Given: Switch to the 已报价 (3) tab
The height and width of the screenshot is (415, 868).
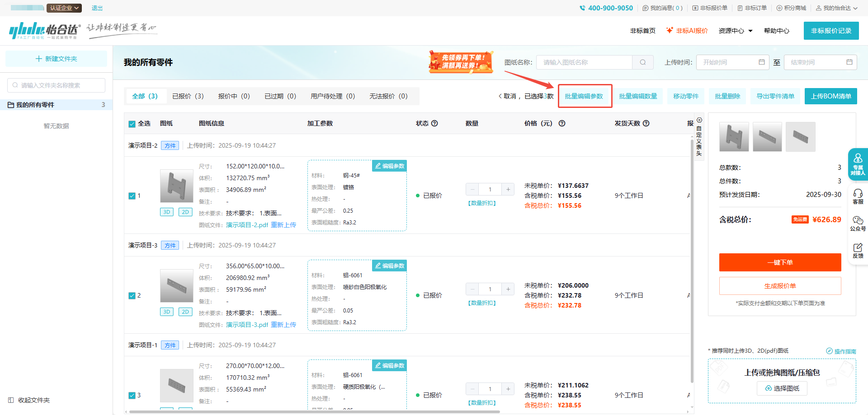Looking at the screenshot, I should (188, 96).
